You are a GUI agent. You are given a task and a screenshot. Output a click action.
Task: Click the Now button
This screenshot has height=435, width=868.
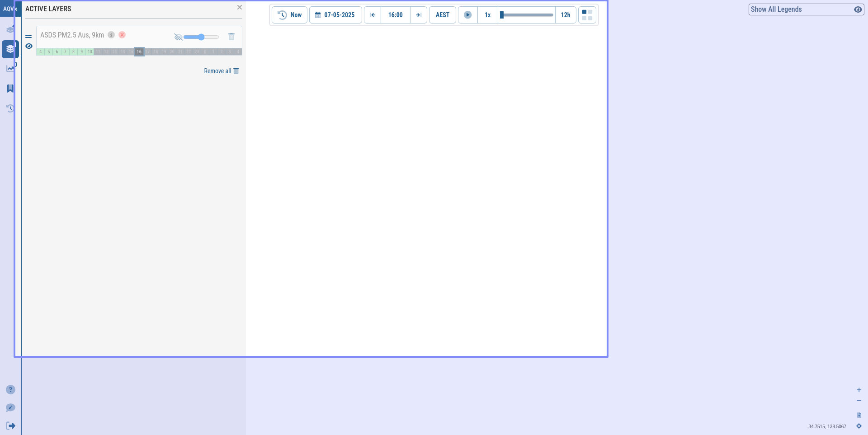pyautogui.click(x=290, y=15)
